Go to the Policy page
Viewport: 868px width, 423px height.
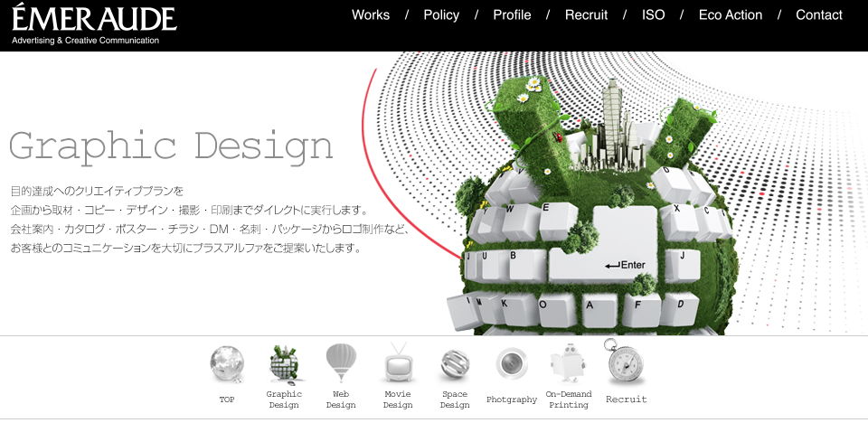coord(441,15)
